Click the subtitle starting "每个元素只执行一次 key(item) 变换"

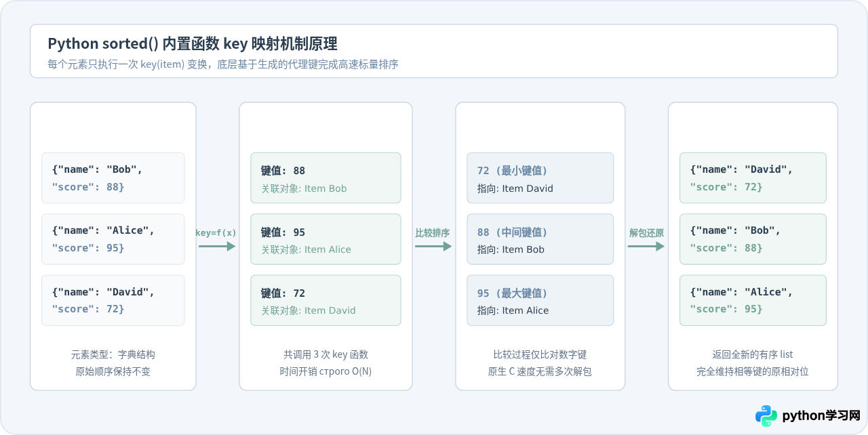point(222,65)
